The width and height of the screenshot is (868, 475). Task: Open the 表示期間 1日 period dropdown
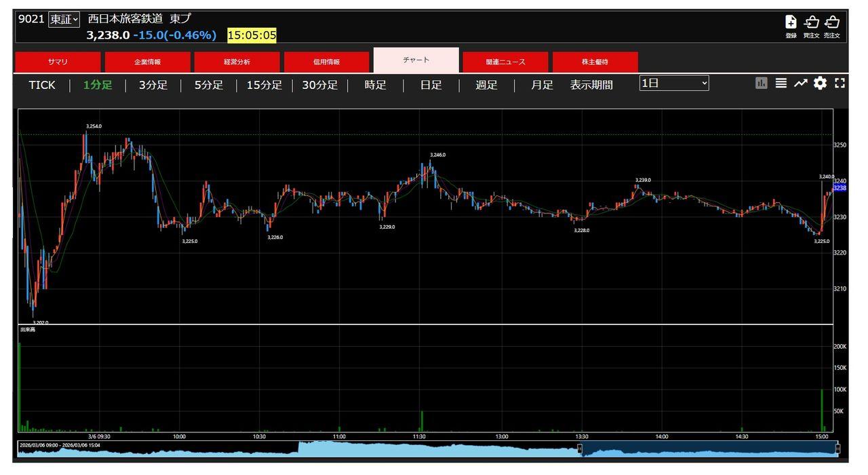pos(674,83)
